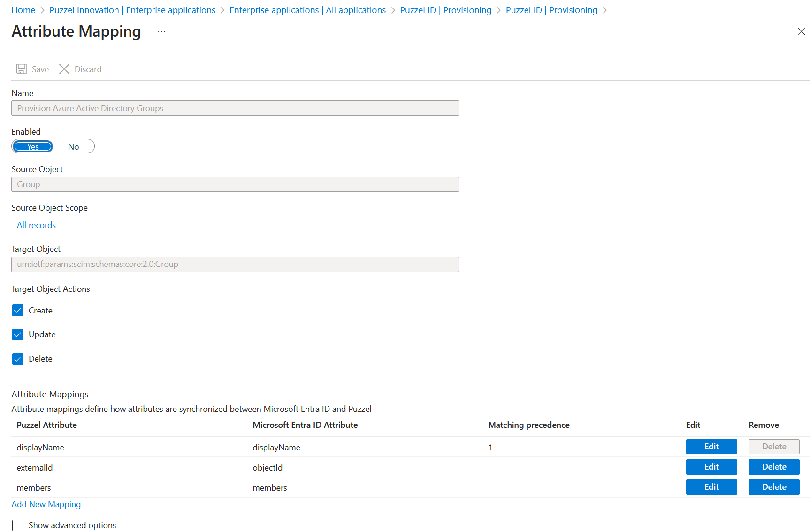
Task: Edit the displayName attribute mapping
Action: 711,447
